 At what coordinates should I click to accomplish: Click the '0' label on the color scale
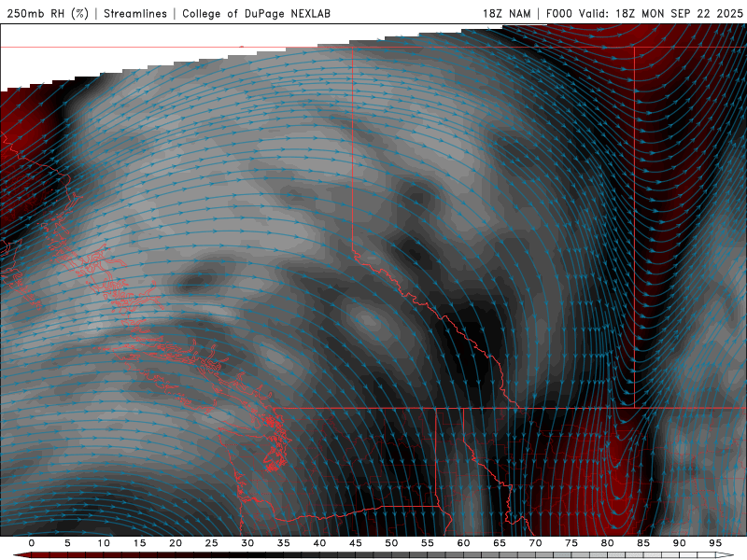(32, 543)
